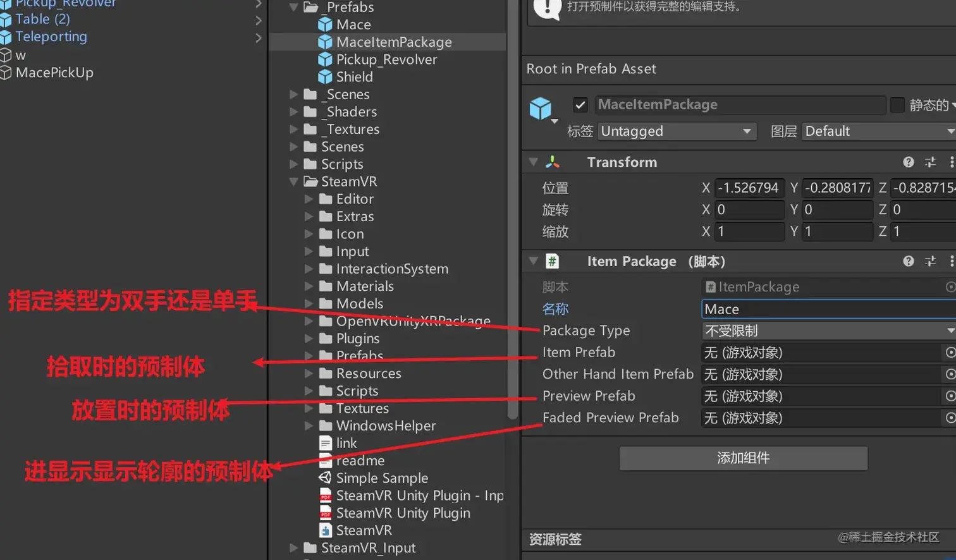Click the scale Y field

coord(837,231)
